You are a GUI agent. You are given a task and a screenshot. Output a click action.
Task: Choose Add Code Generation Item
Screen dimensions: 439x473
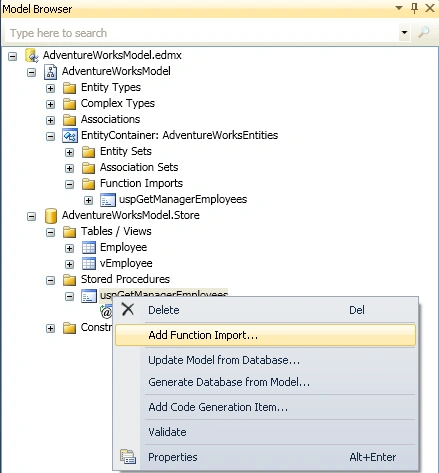[x=265, y=407]
